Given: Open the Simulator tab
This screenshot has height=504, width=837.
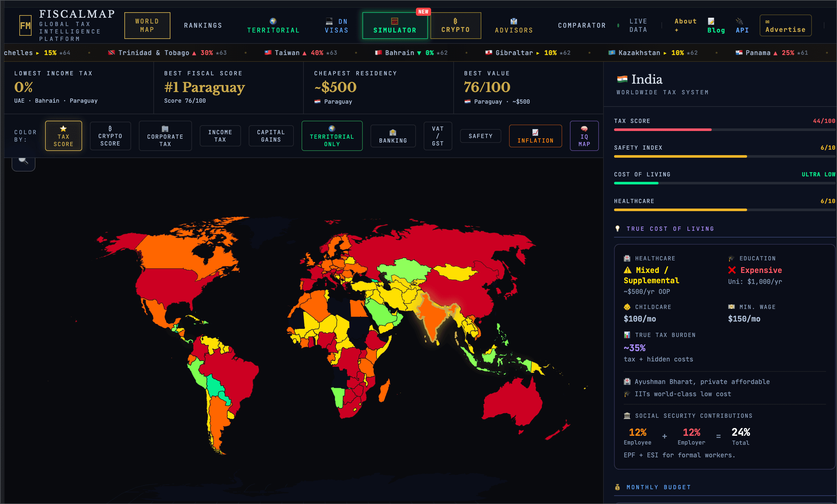Looking at the screenshot, I should point(395,26).
